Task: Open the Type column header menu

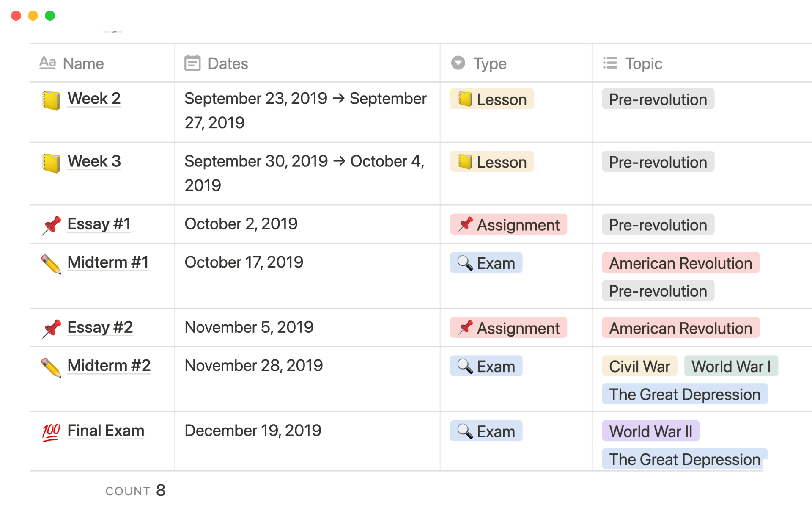Action: pos(490,63)
